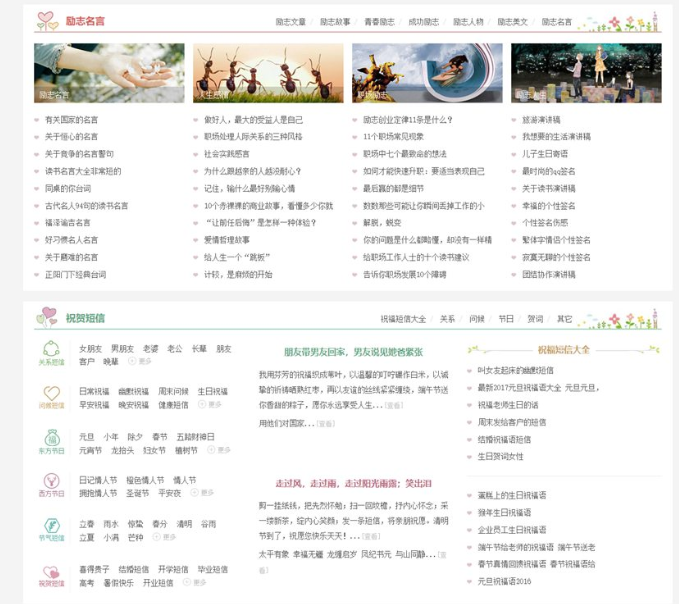
Task: Click [查看] after 愿你永远享受人生
Action: (x=394, y=406)
